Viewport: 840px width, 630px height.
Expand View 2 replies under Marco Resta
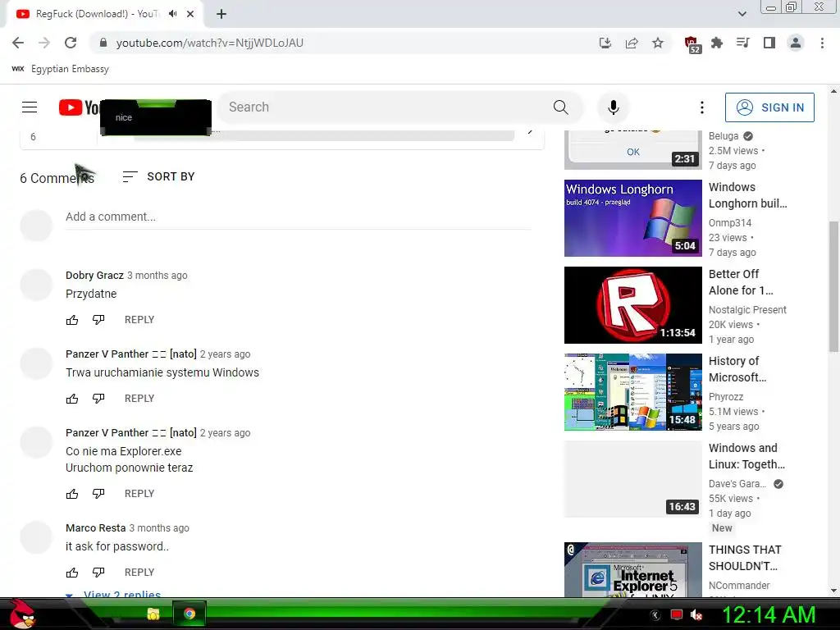113,594
